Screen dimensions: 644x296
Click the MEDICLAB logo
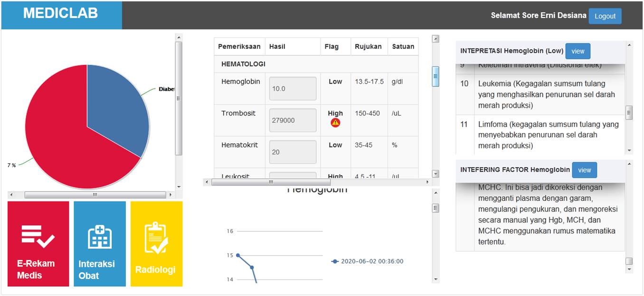pyautogui.click(x=61, y=14)
